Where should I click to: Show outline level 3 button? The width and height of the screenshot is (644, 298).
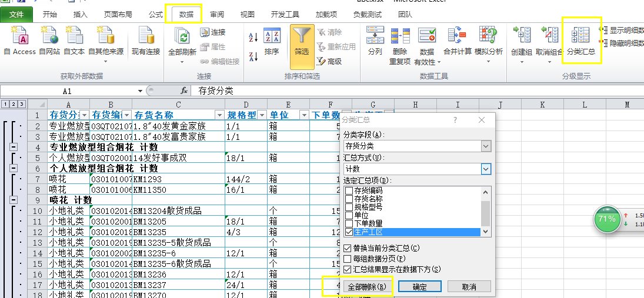[21, 104]
